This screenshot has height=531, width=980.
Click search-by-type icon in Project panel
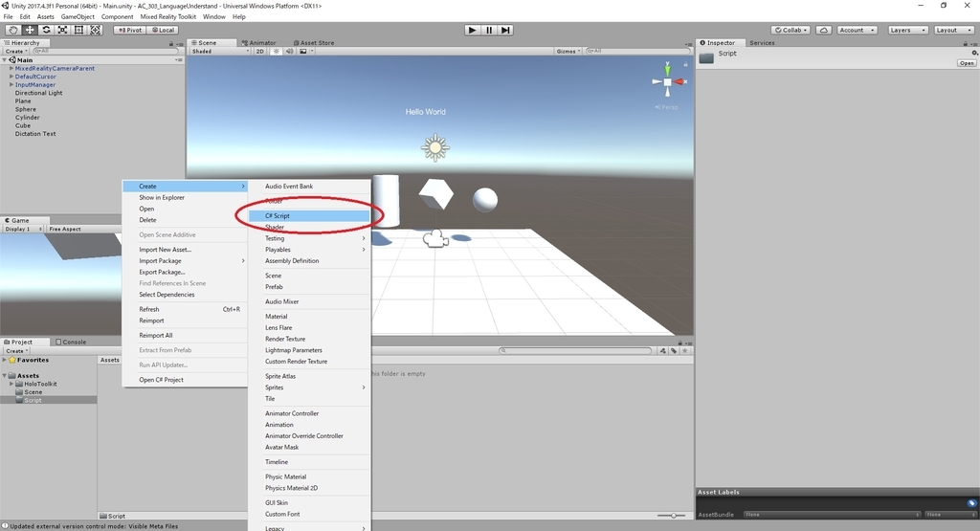click(662, 351)
